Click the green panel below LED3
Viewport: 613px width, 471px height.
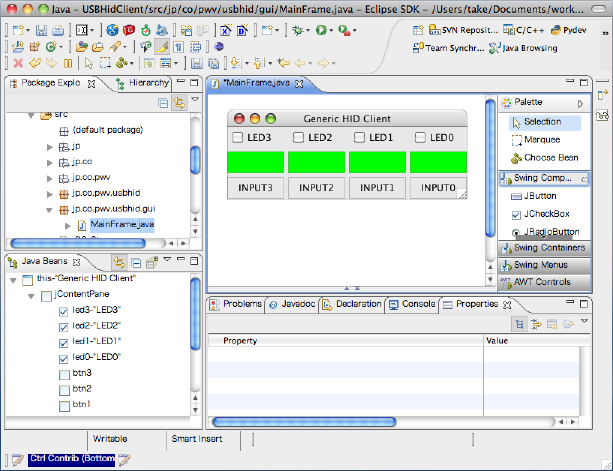click(256, 162)
